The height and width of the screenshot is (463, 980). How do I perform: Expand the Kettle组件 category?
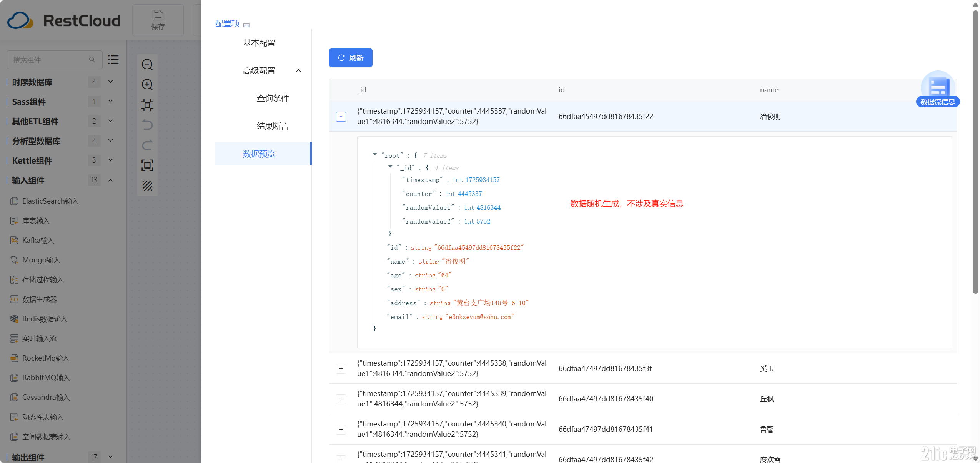click(111, 160)
